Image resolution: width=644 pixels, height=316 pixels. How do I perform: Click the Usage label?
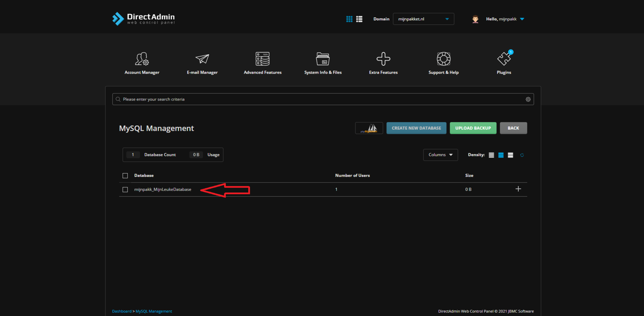click(213, 155)
